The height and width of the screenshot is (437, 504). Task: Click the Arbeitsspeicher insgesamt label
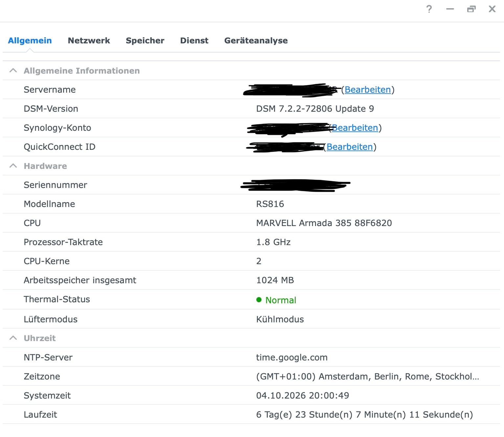click(80, 280)
